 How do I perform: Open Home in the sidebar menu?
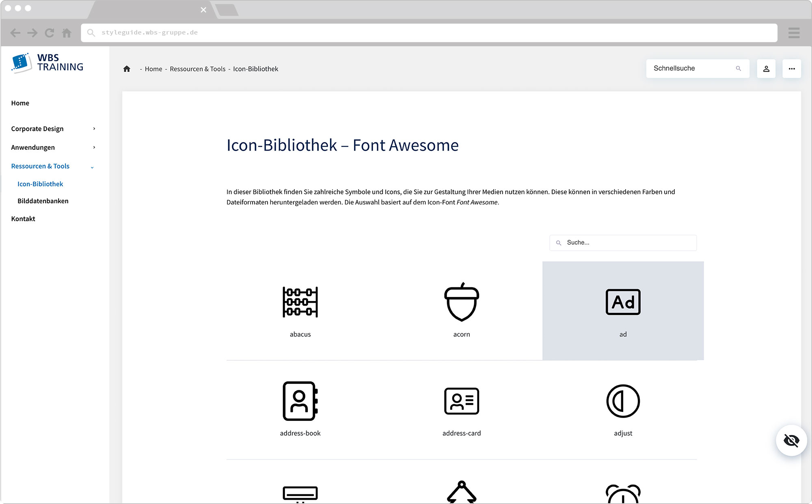pyautogui.click(x=20, y=103)
